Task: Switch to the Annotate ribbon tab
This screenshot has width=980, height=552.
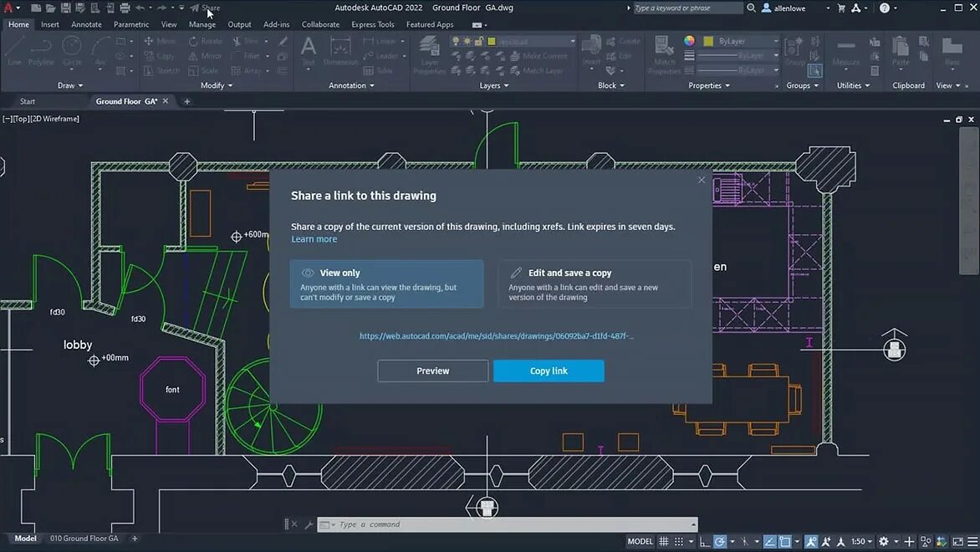Action: pyautogui.click(x=86, y=24)
